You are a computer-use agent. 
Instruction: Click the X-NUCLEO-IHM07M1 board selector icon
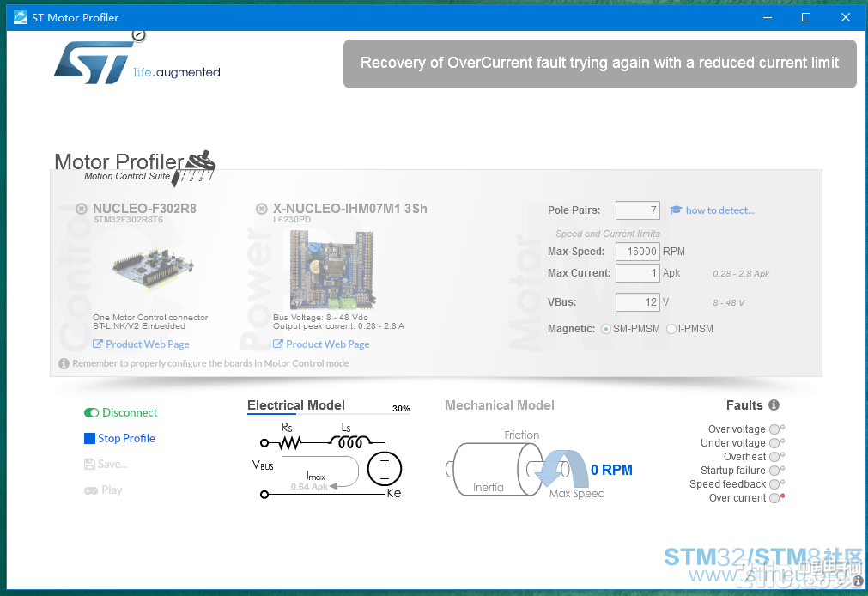click(261, 209)
